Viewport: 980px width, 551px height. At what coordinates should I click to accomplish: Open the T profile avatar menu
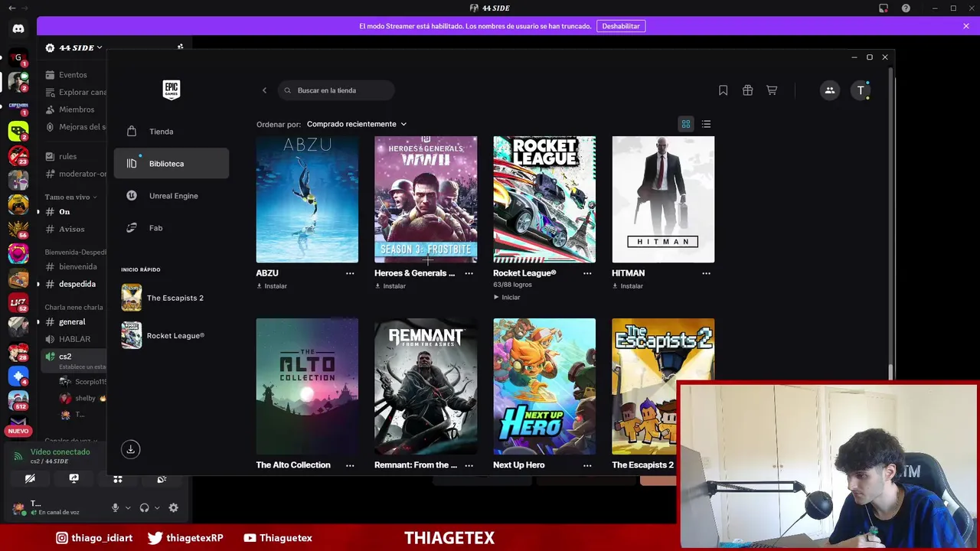point(861,90)
